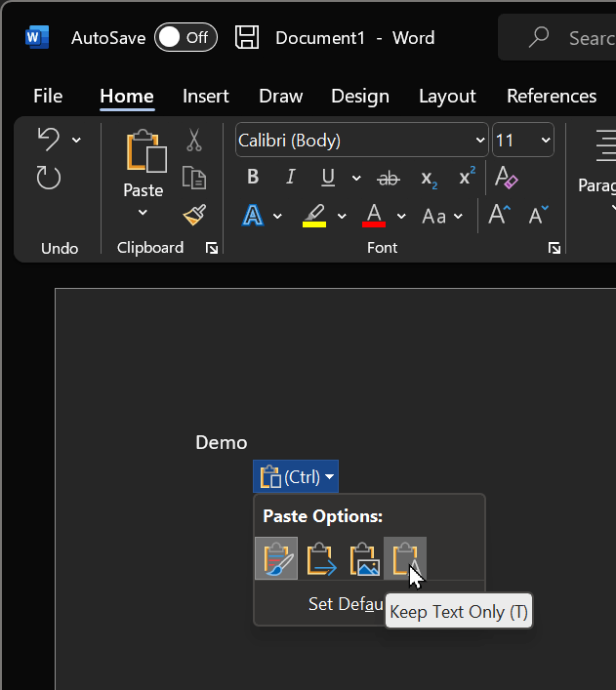Toggle Italic formatting
This screenshot has width=616, height=690.
[290, 178]
